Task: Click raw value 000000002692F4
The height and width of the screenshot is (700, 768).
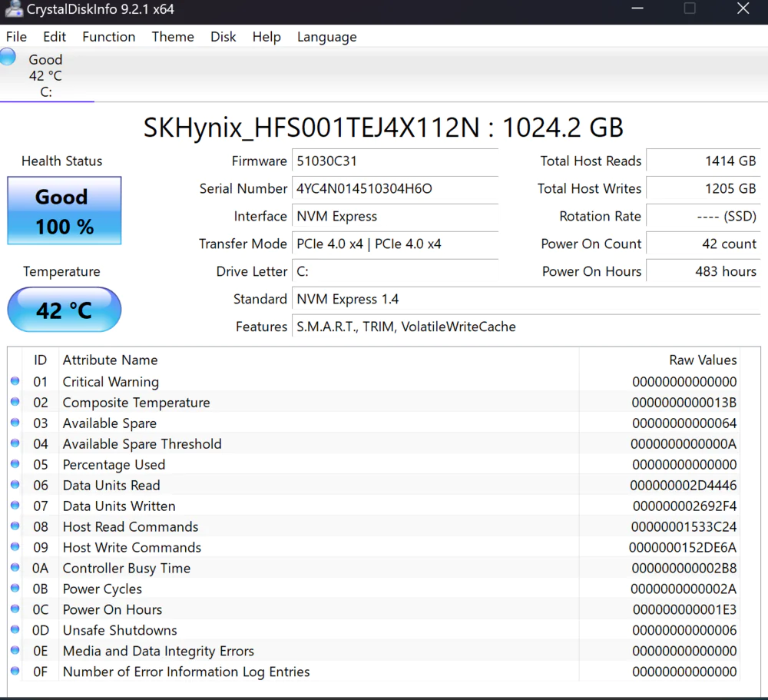Action: [685, 506]
